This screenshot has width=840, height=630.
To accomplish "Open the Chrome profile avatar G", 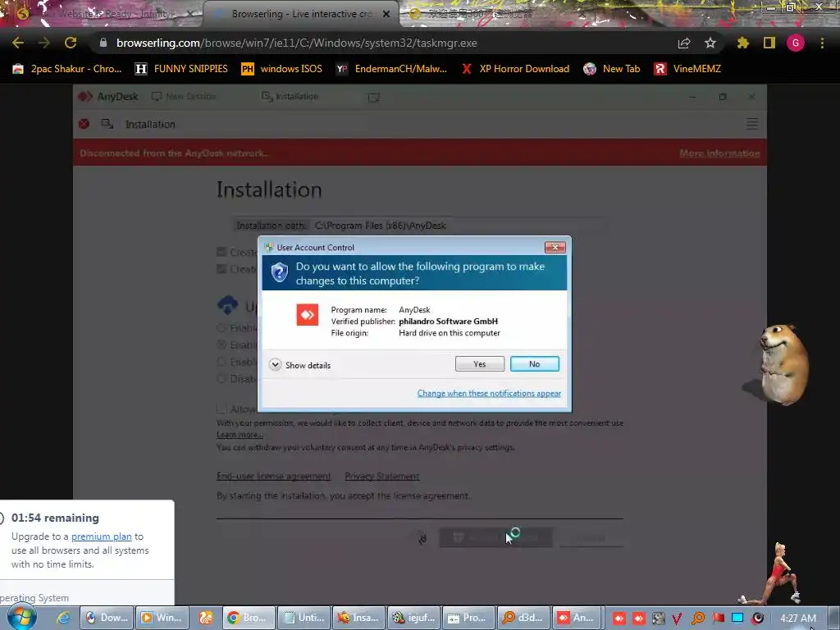I will click(796, 43).
